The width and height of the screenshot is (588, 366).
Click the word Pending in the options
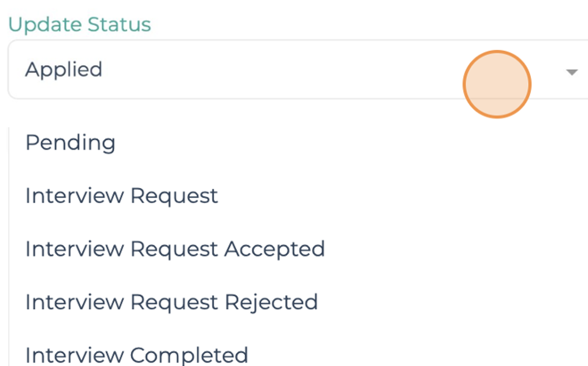click(70, 143)
